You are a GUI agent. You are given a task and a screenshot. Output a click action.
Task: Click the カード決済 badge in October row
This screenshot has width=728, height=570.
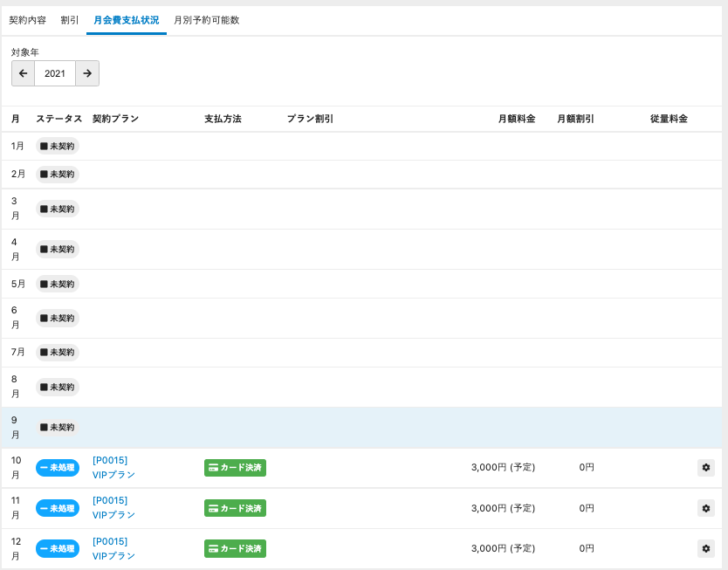pos(235,468)
